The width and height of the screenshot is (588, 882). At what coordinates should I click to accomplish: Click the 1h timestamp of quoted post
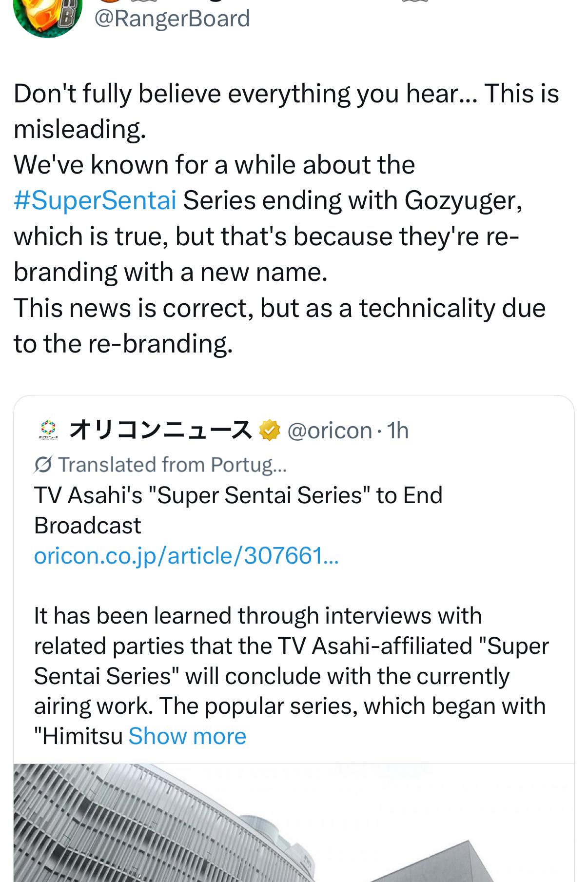tap(397, 431)
